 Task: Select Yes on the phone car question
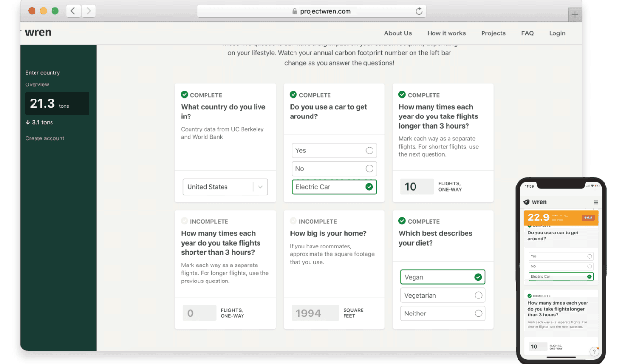pyautogui.click(x=561, y=256)
